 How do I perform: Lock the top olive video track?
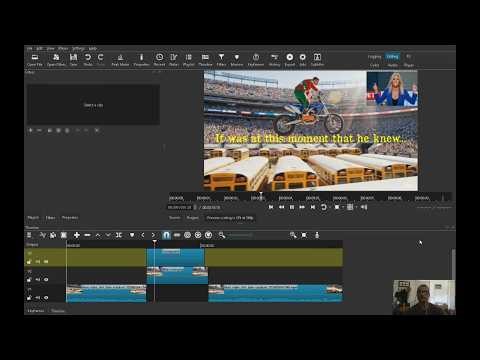pyautogui.click(x=29, y=262)
